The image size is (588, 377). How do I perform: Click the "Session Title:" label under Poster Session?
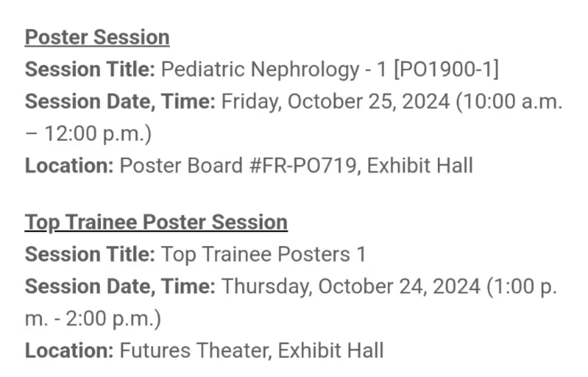[x=90, y=70]
